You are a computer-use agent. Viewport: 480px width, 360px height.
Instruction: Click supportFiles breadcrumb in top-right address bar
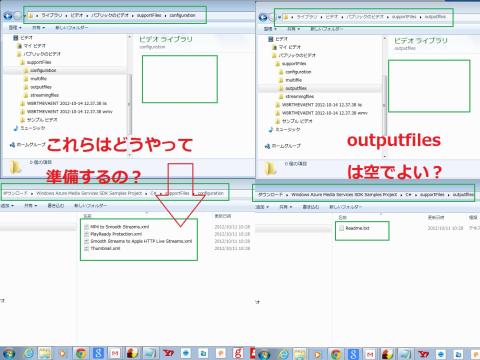coord(404,17)
